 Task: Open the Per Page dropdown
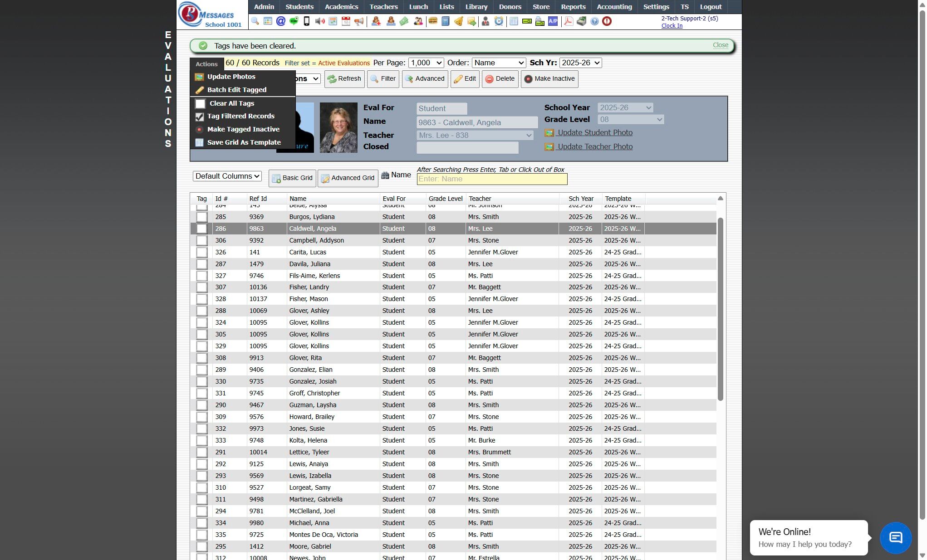pos(426,63)
